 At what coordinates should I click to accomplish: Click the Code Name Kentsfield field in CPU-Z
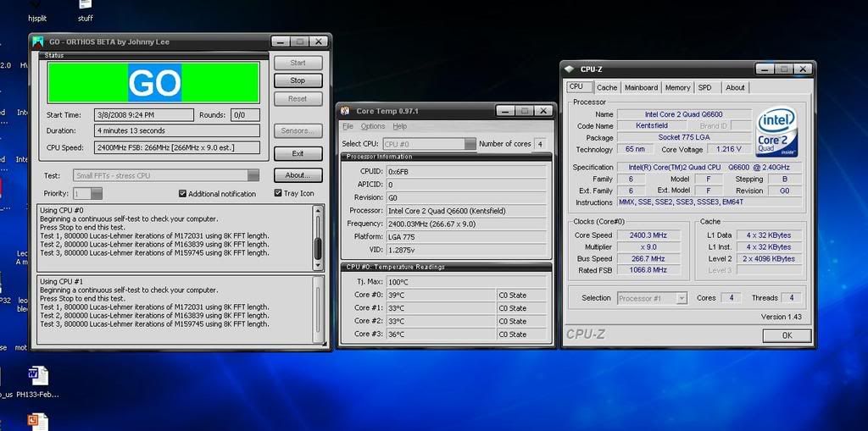(x=652, y=126)
